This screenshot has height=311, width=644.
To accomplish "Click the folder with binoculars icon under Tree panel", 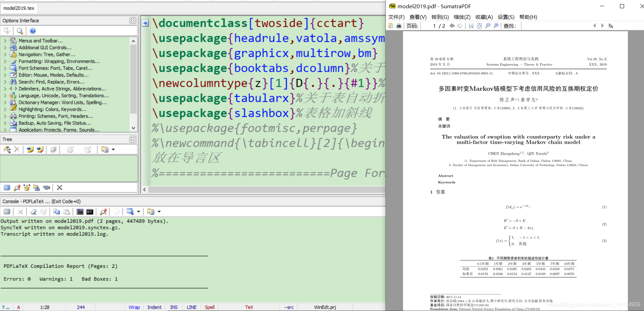I will point(36,188).
